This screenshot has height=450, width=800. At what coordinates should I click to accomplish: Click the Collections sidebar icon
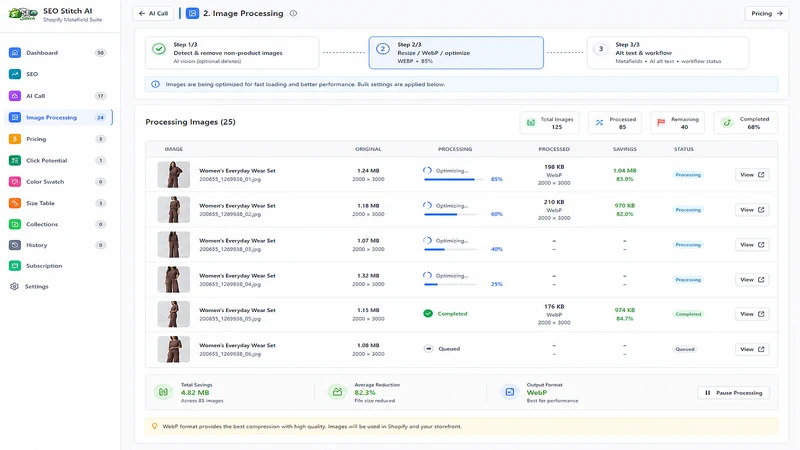pyautogui.click(x=15, y=224)
